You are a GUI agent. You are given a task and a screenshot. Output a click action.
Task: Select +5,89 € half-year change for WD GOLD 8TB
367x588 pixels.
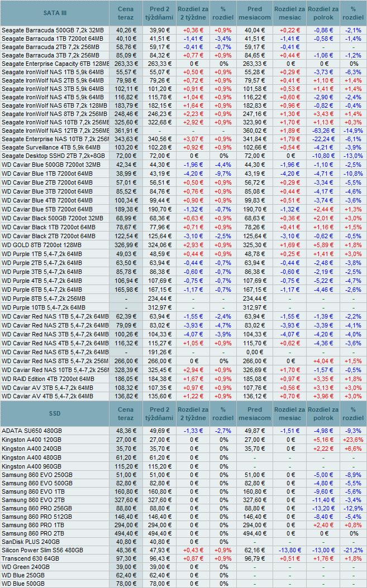pyautogui.click(x=323, y=245)
